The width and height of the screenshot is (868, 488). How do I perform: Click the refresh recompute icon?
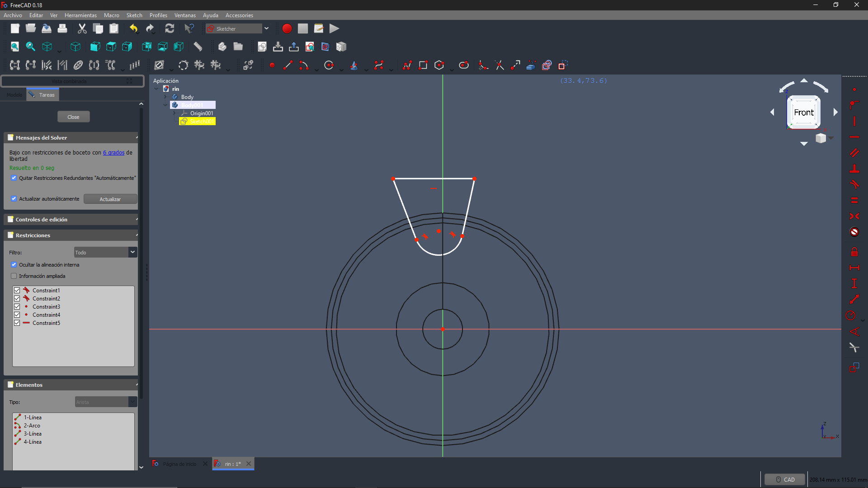click(x=170, y=28)
